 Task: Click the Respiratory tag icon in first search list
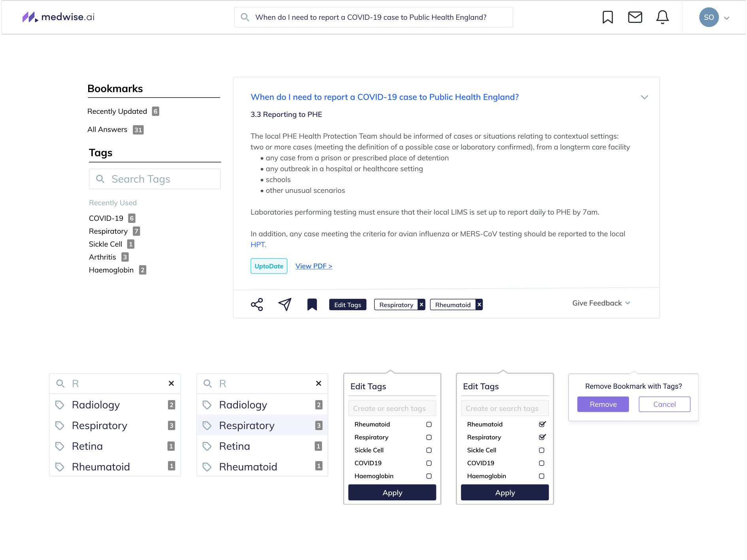click(x=60, y=426)
